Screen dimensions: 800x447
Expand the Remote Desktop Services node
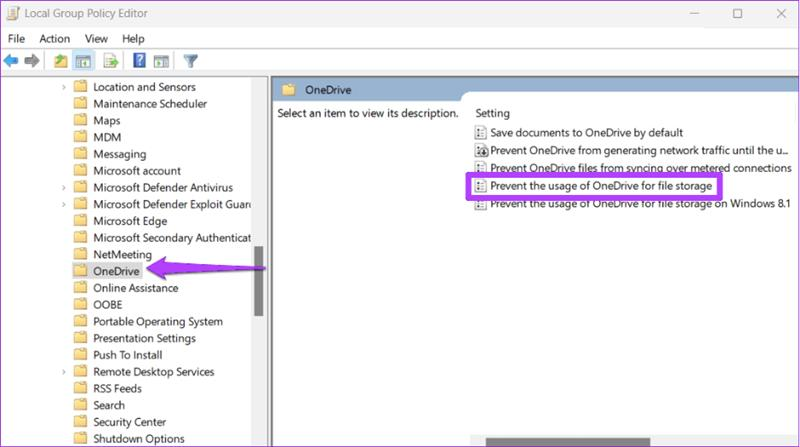64,372
